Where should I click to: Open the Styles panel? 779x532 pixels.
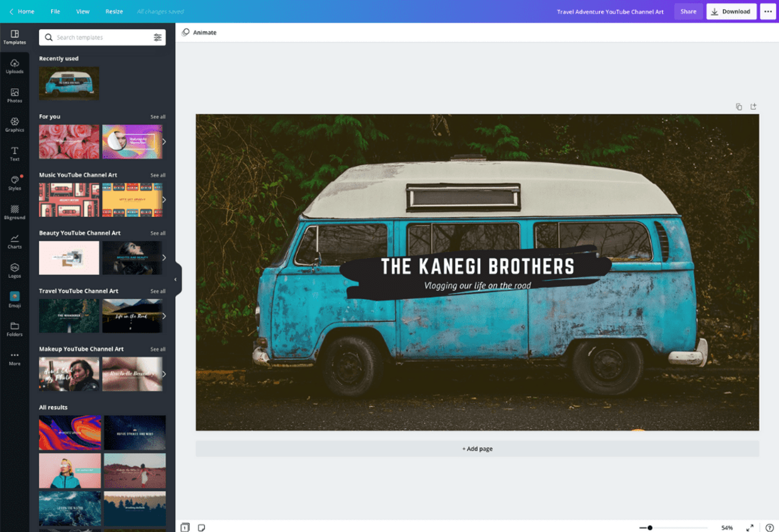(x=15, y=183)
